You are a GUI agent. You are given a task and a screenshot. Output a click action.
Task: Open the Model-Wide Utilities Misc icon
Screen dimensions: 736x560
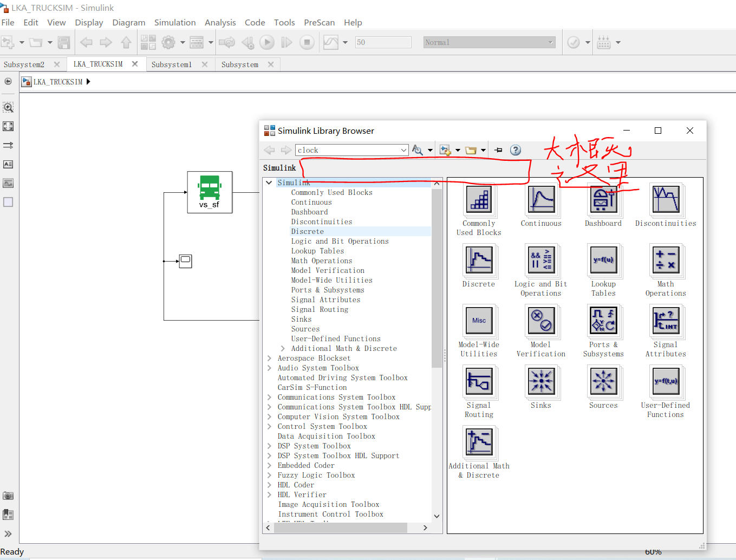pos(479,322)
